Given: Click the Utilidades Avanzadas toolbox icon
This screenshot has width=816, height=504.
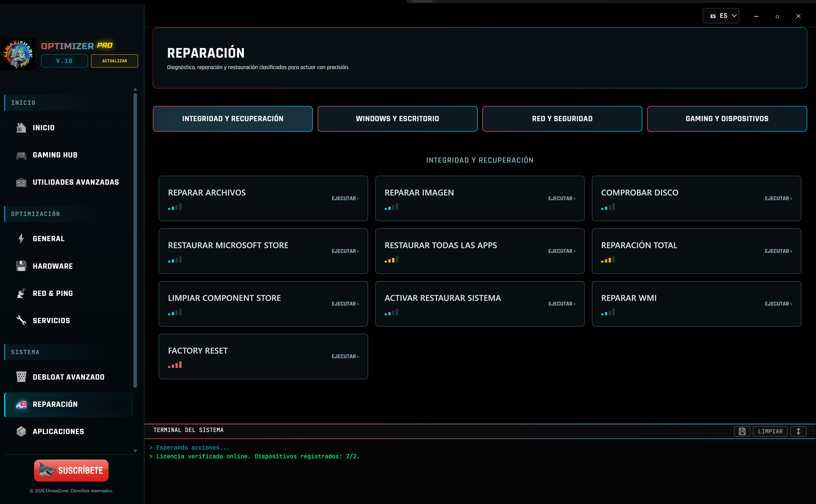Looking at the screenshot, I should tap(21, 182).
